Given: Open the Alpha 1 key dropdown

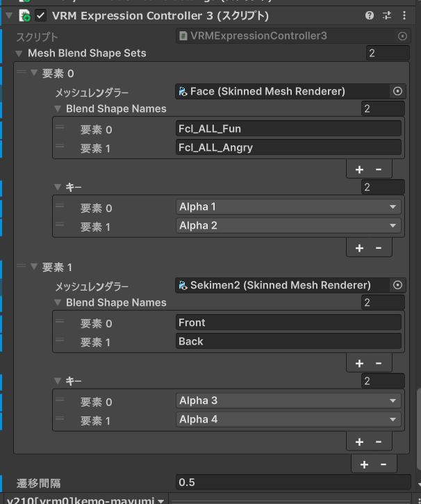Looking at the screenshot, I should (x=288, y=207).
